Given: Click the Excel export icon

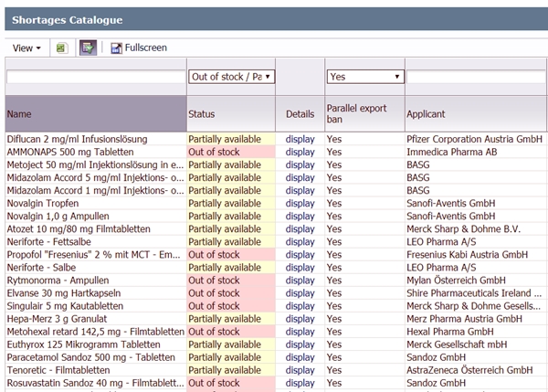Looking at the screenshot, I should tap(61, 48).
